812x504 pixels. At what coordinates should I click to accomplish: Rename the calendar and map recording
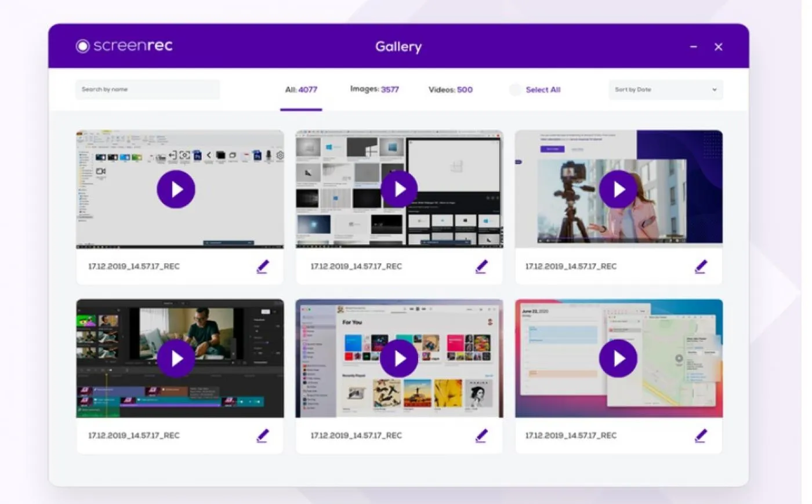701,436
